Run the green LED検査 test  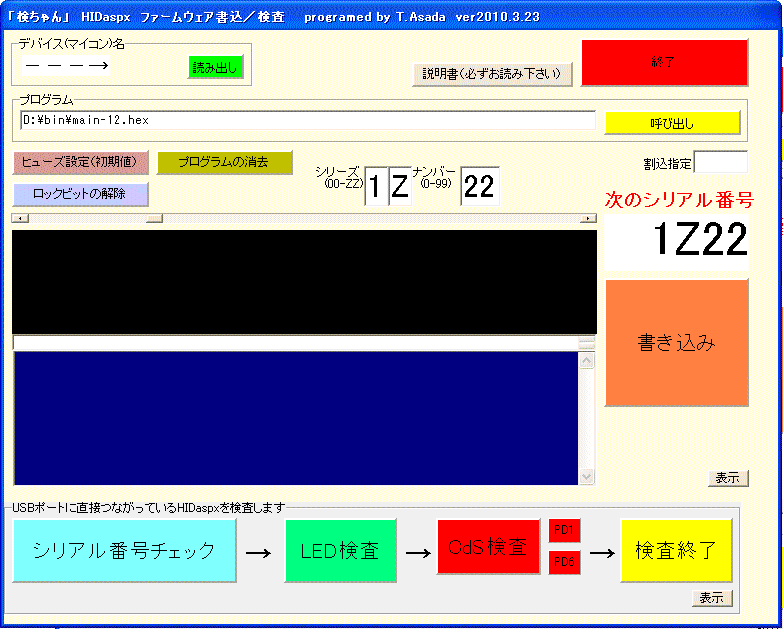340,550
